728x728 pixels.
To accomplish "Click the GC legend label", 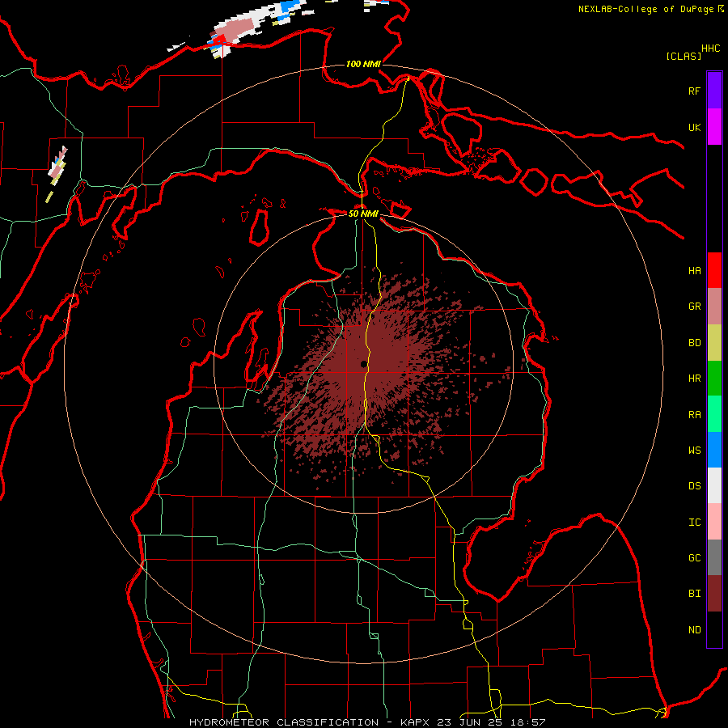I will coord(694,557).
